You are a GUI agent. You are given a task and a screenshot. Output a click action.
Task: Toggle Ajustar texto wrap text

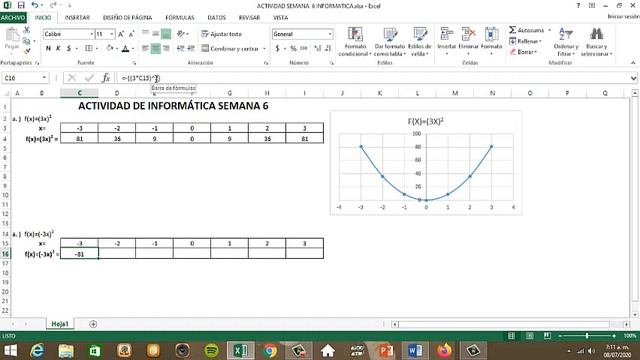coord(221,34)
